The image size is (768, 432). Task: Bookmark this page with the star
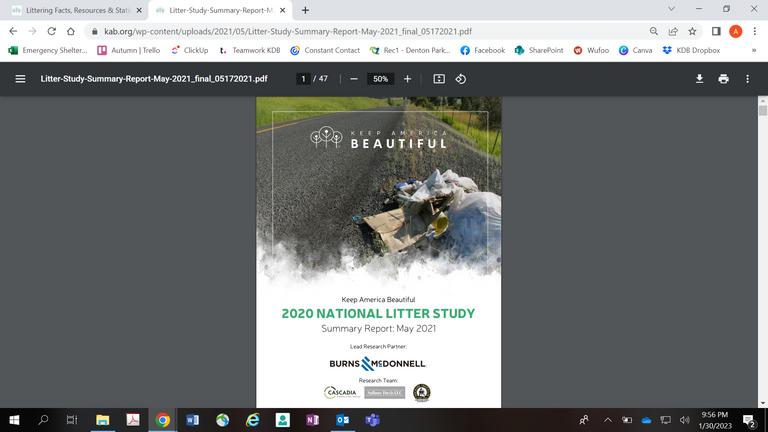click(x=692, y=31)
